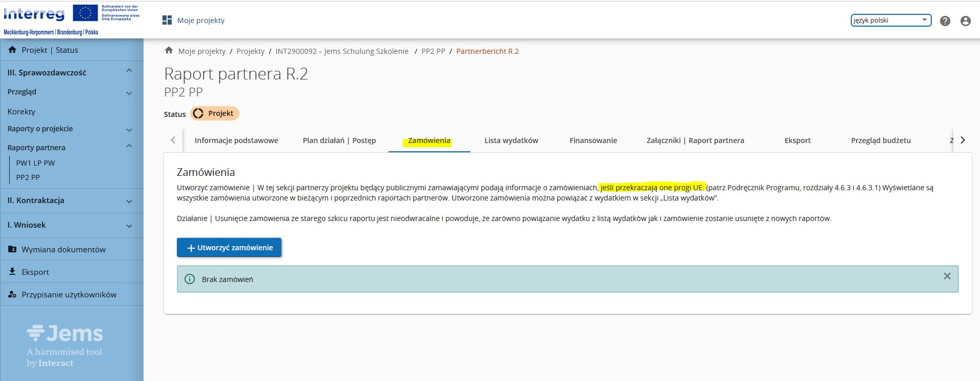Open the język polski language dropdown

891,20
